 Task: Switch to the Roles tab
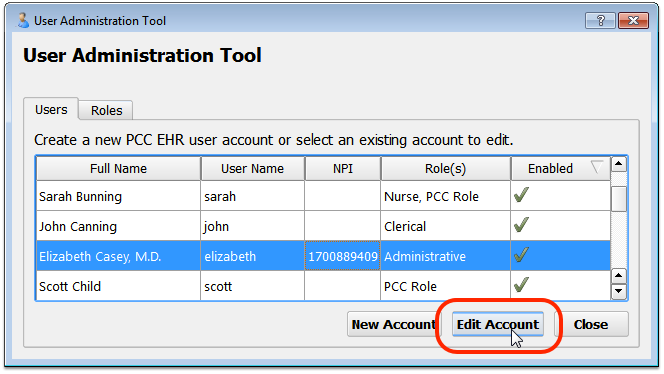click(106, 111)
